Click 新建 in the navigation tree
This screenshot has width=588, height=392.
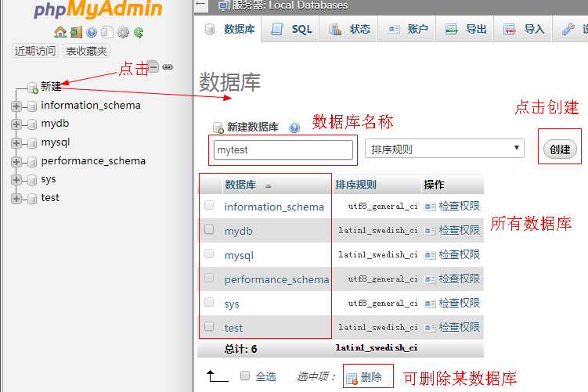point(51,87)
